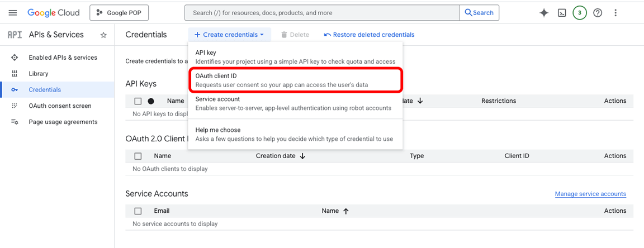
Task: Click the Service Accounts section heading
Action: [x=157, y=193]
